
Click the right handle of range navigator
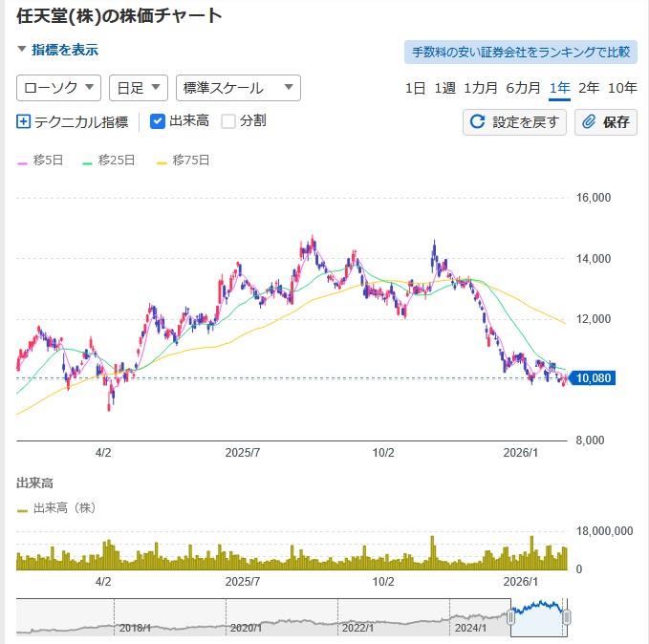pos(567,617)
